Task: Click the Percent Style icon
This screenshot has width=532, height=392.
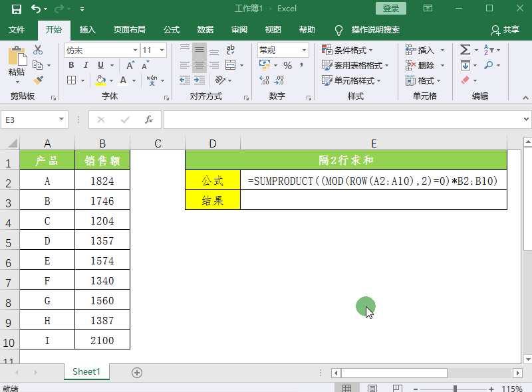Action: pos(287,65)
